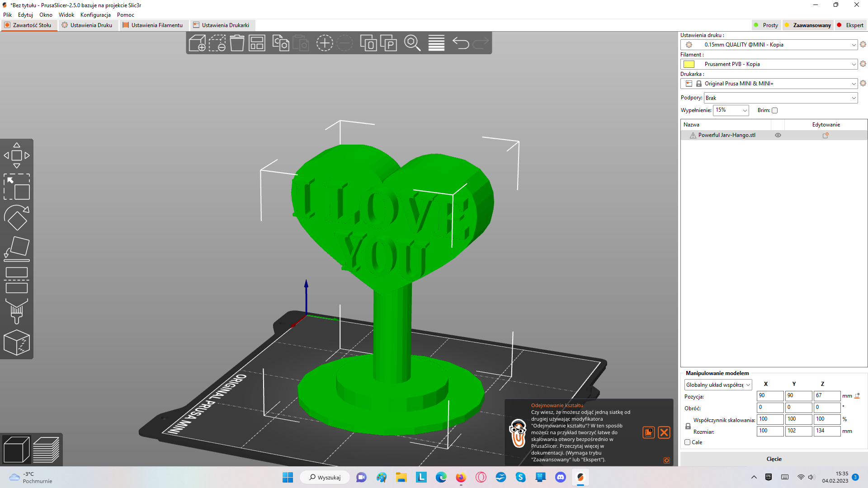
Task: Arrange objects on the bed
Action: [257, 43]
